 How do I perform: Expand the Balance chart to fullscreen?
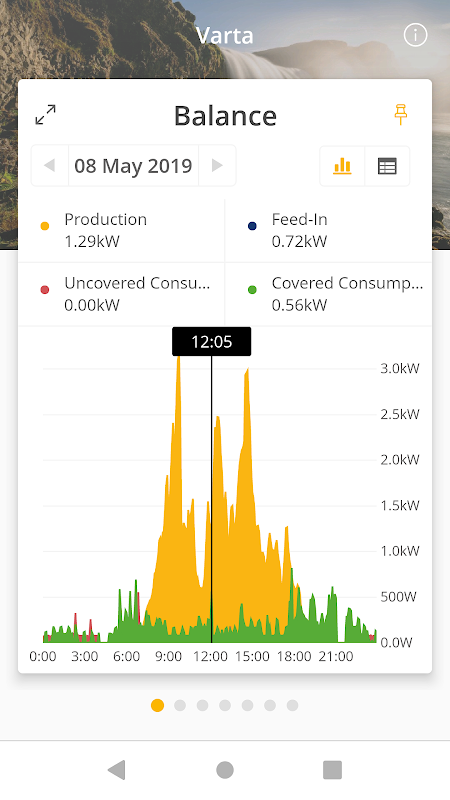tap(45, 115)
